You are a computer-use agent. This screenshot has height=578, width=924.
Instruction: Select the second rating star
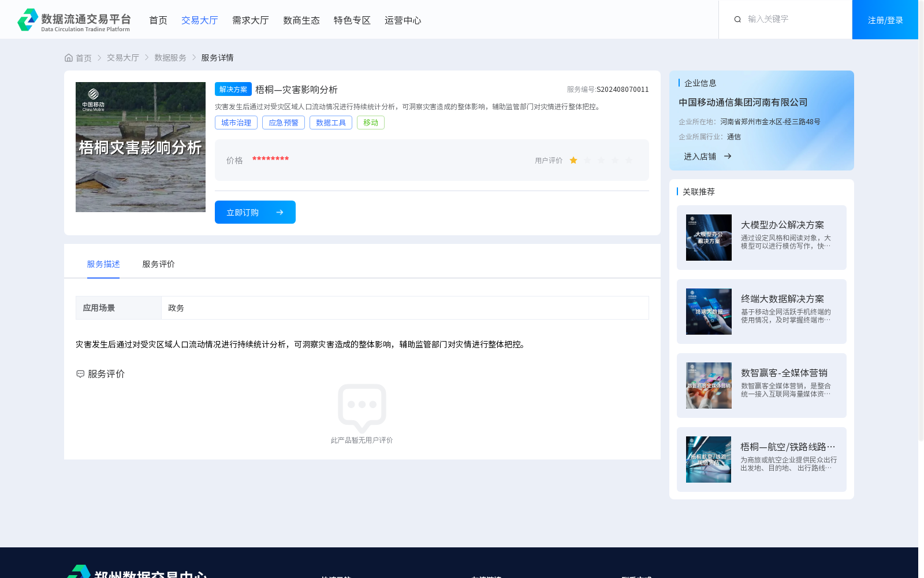pos(587,161)
